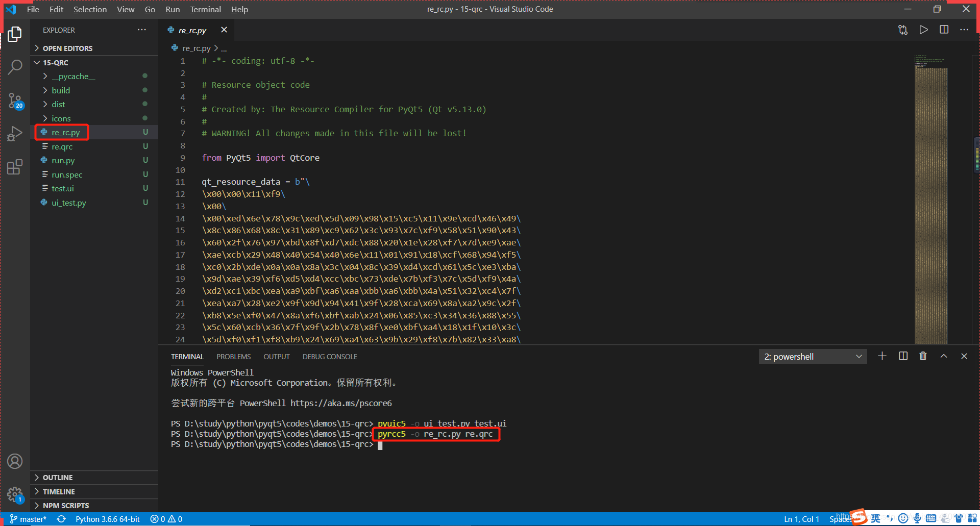
Task: Open the Terminal menu
Action: (x=206, y=9)
